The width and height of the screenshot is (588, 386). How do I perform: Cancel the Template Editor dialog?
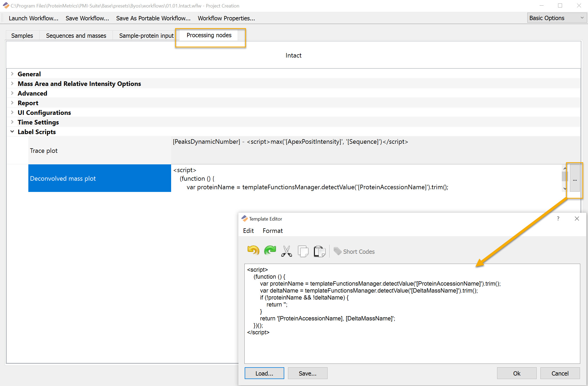point(560,373)
